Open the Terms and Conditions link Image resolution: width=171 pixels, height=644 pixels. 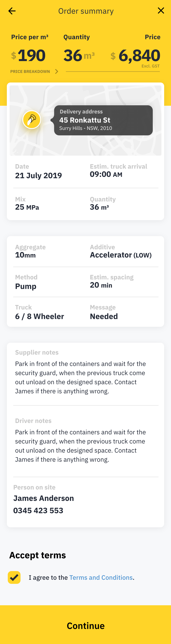click(101, 577)
